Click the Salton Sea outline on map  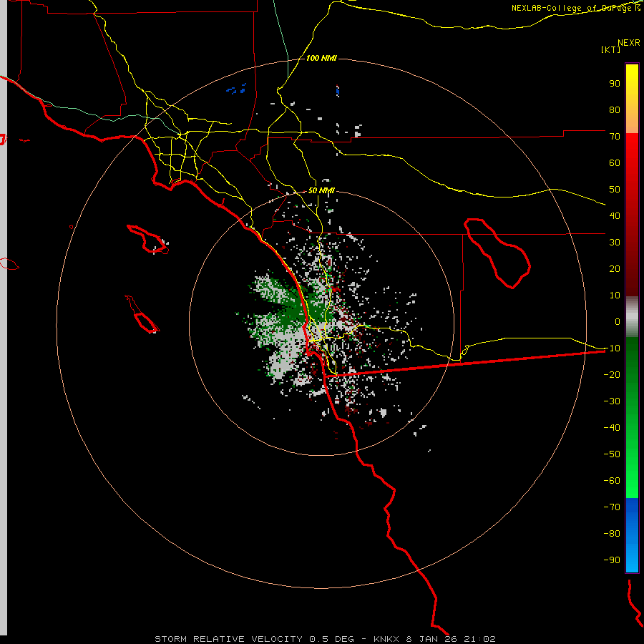click(x=497, y=253)
